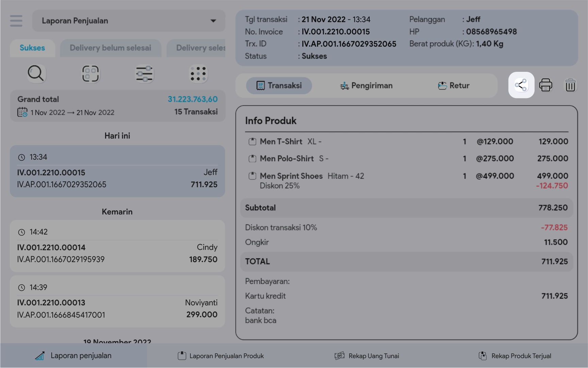
Task: Switch to the Sukses tab
Action: pos(32,48)
